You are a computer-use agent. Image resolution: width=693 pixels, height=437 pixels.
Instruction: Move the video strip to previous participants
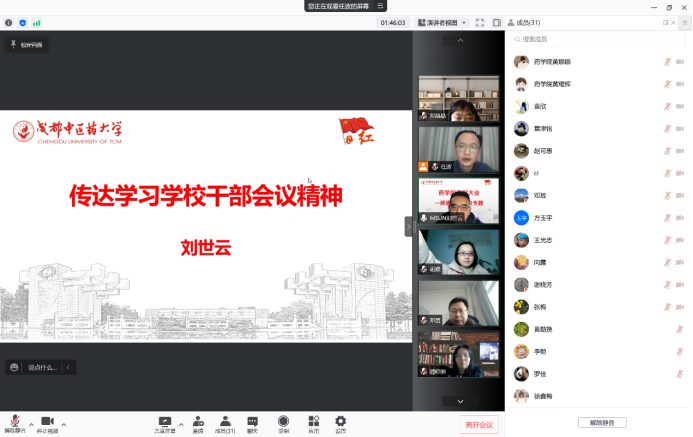point(460,41)
